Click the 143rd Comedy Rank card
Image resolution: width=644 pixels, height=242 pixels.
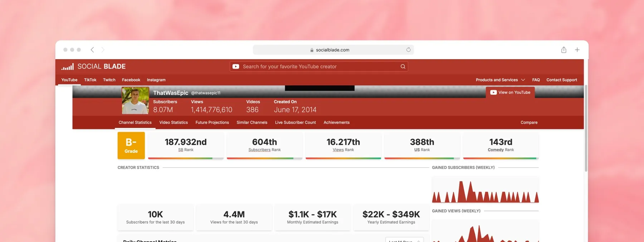501,146
